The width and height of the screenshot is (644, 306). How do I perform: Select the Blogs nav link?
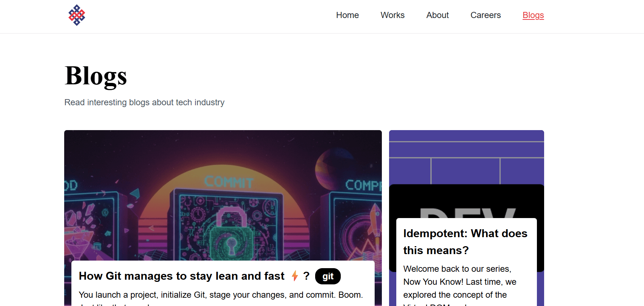pos(533,15)
